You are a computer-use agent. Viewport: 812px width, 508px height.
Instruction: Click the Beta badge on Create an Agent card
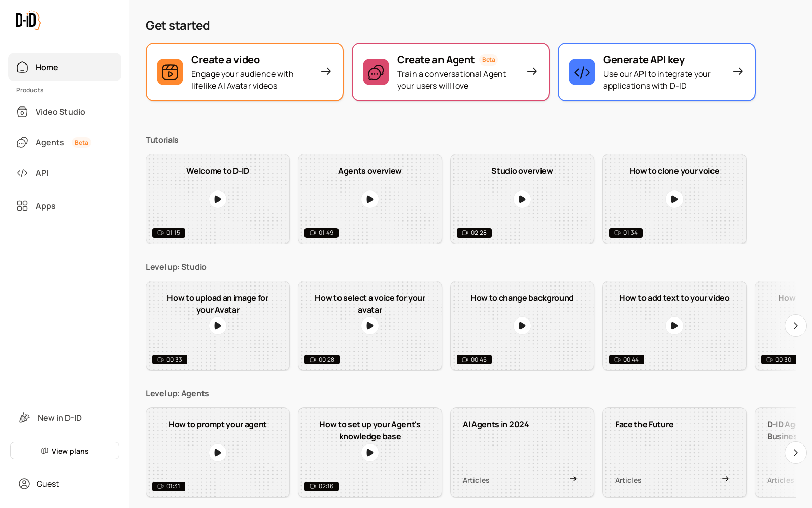(x=489, y=60)
